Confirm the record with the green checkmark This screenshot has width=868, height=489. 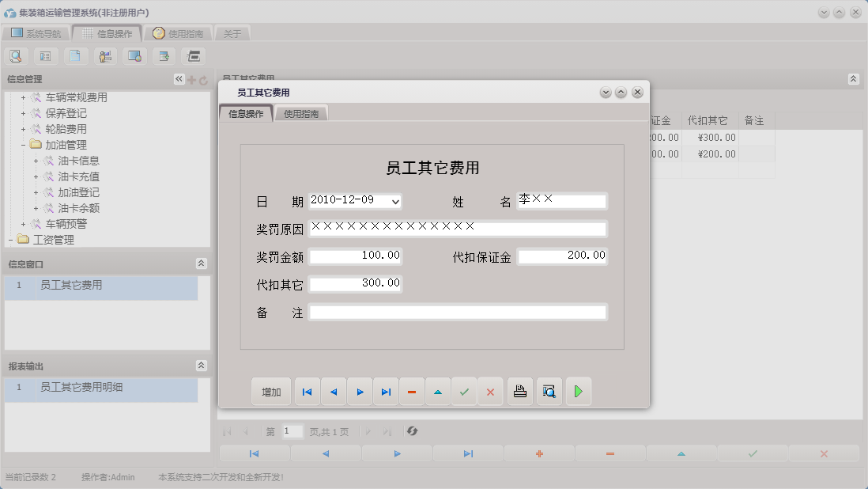pyautogui.click(x=464, y=391)
